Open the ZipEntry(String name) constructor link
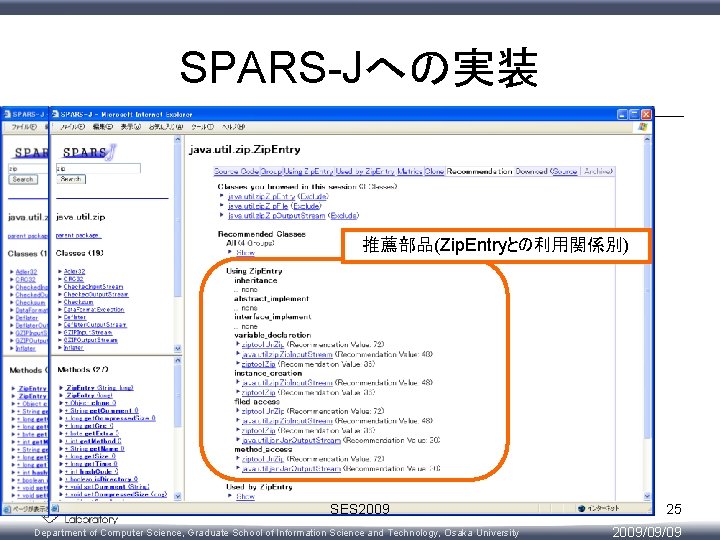 click(100, 388)
